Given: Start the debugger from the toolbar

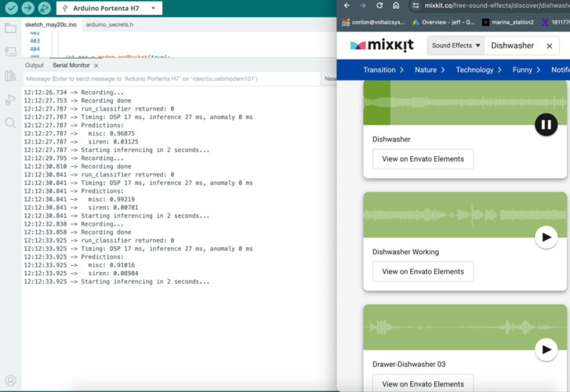Looking at the screenshot, I should pyautogui.click(x=45, y=8).
